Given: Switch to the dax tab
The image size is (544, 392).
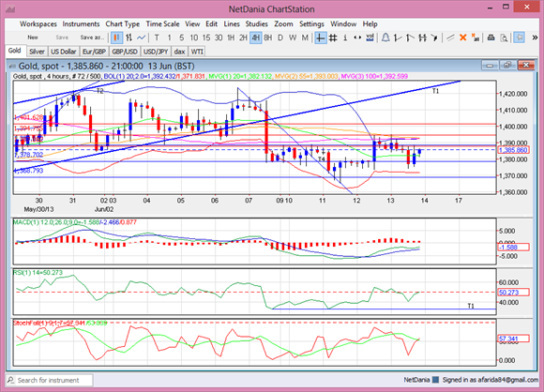Looking at the screenshot, I should click(x=179, y=52).
